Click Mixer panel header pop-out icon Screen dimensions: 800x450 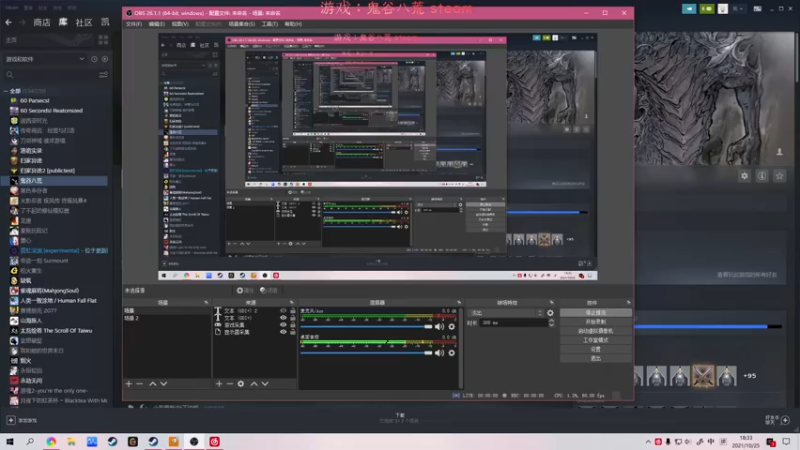(x=459, y=303)
